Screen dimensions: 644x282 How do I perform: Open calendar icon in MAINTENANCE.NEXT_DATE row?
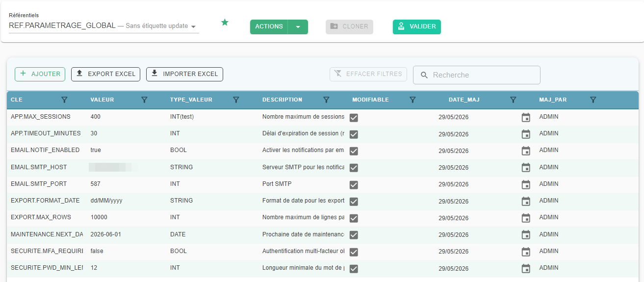pos(526,234)
